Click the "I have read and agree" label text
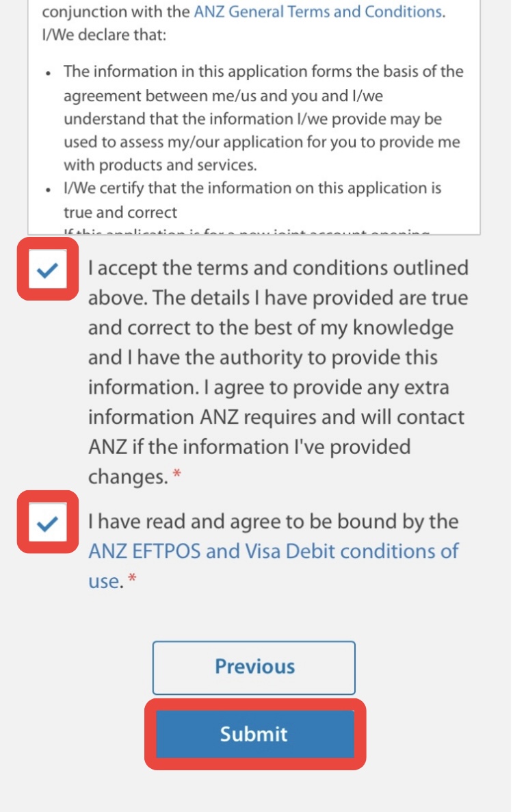Viewport: 513px width, 812px height. (273, 522)
